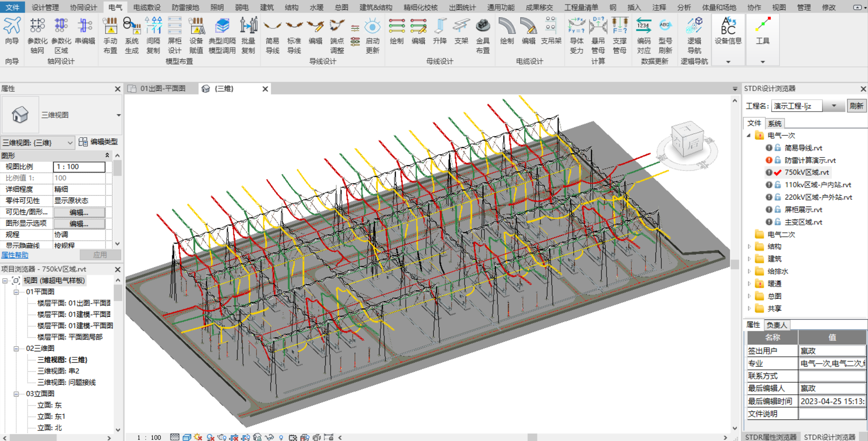Select 标准导线 tool
This screenshot has height=441, width=868.
click(294, 35)
